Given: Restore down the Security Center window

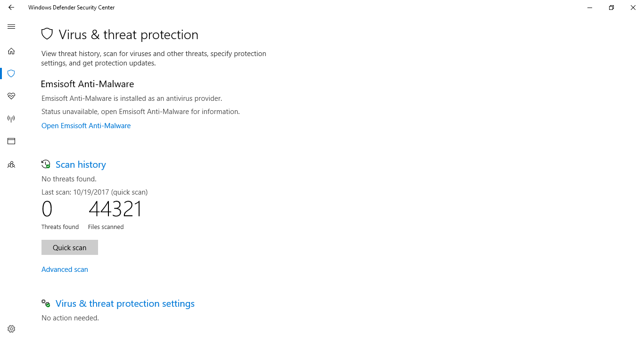Looking at the screenshot, I should pos(611,8).
